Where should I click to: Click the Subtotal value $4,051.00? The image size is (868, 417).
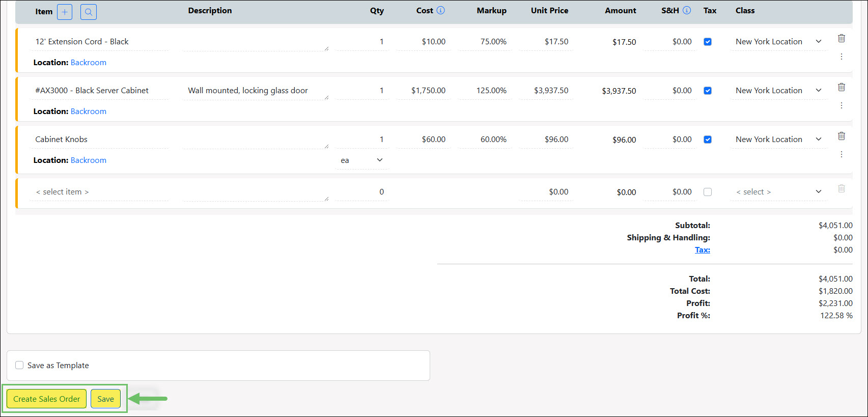tap(835, 226)
